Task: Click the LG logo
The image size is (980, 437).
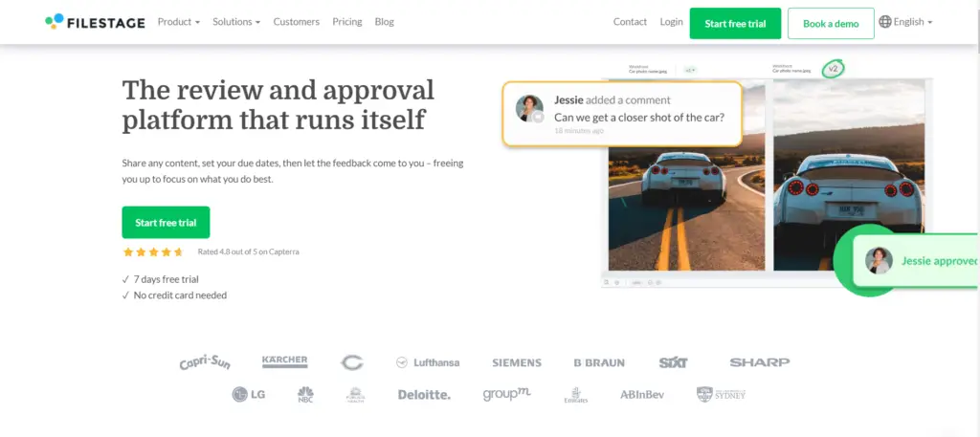Action: click(x=248, y=395)
